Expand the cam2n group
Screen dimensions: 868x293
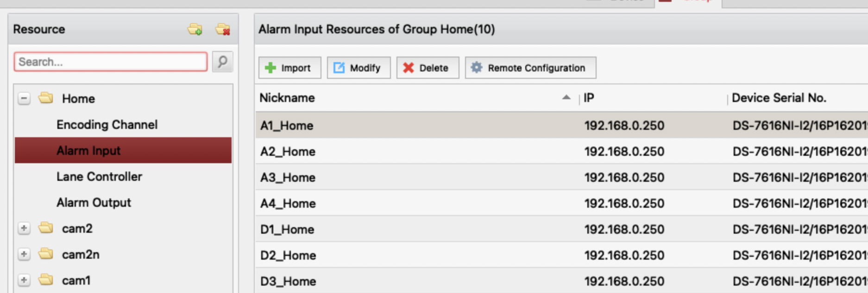[x=24, y=255]
